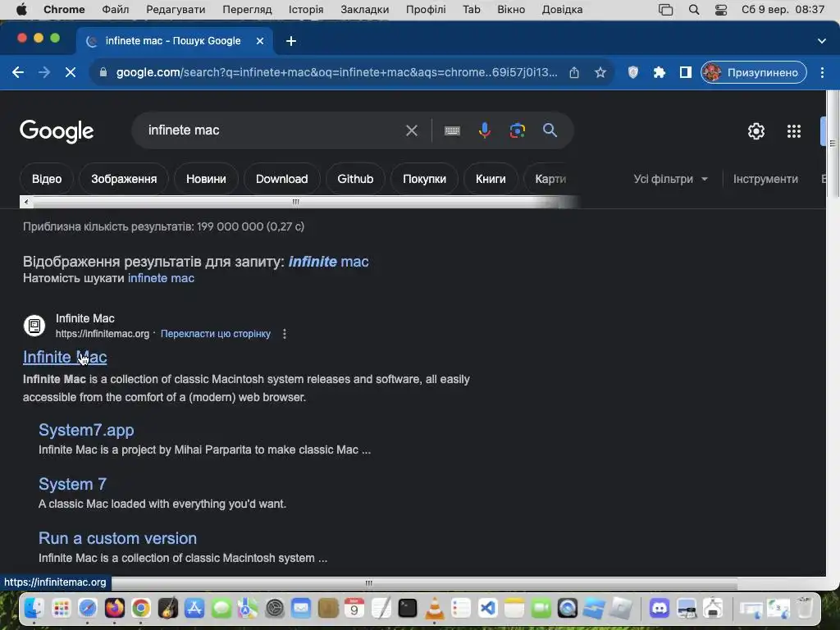
Task: Open the Extensions puzzle piece menu
Action: pos(659,72)
